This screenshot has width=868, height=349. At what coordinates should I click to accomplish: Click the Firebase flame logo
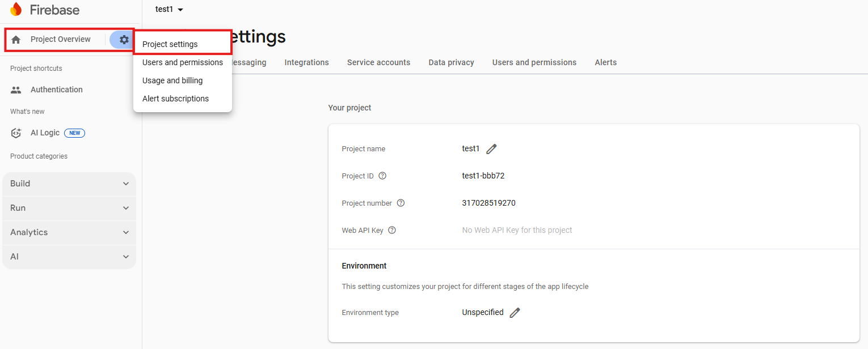pos(16,10)
